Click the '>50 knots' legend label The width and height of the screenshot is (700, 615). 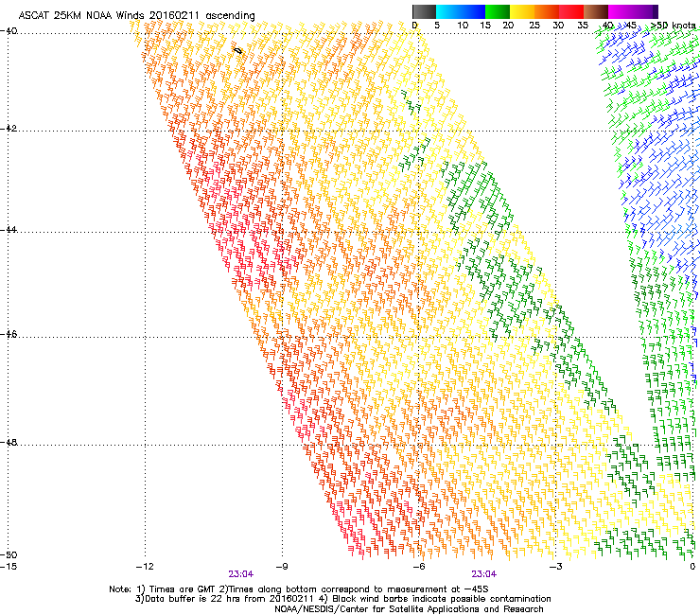coord(674,26)
